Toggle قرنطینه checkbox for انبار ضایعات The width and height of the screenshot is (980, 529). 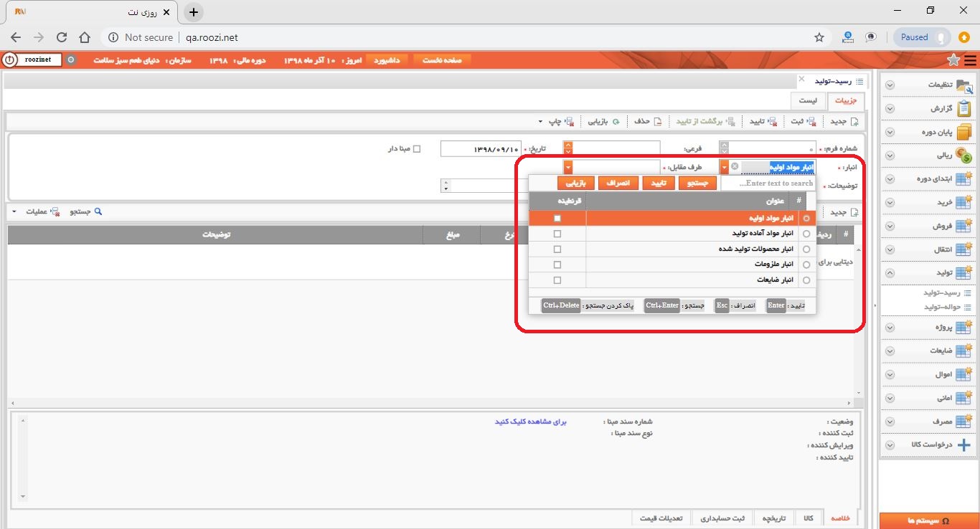(x=557, y=280)
